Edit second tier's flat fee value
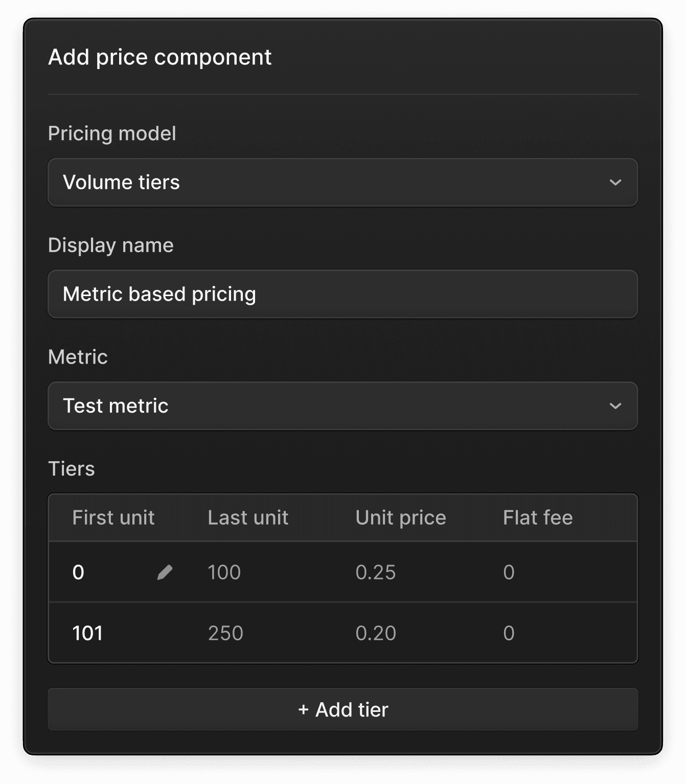This screenshot has width=686, height=784. point(509,633)
